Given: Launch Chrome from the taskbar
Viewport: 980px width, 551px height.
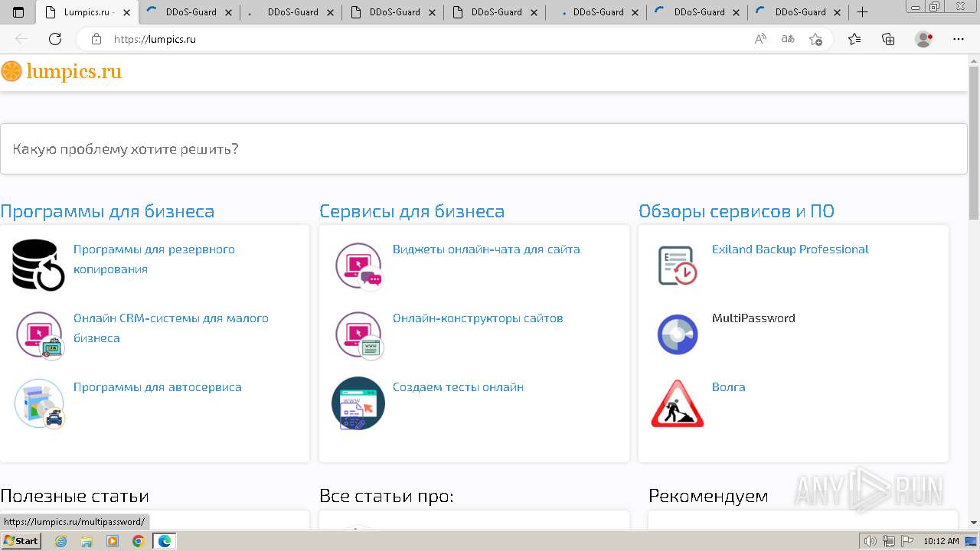Looking at the screenshot, I should click(138, 541).
